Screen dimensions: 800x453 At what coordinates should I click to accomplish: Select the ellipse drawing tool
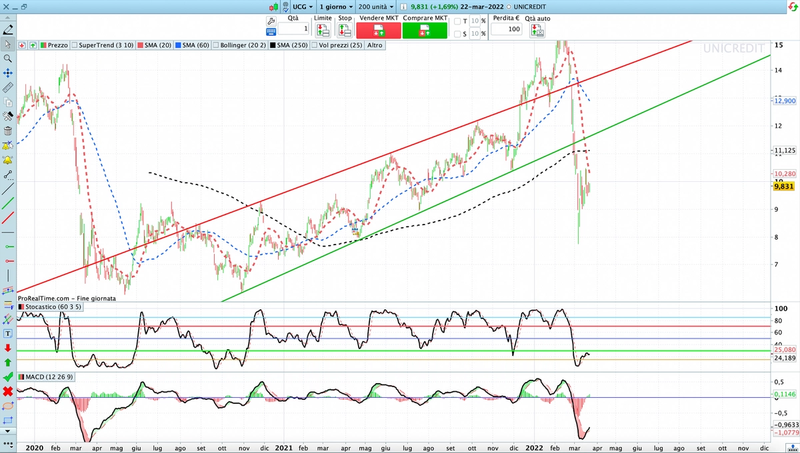tap(8, 406)
